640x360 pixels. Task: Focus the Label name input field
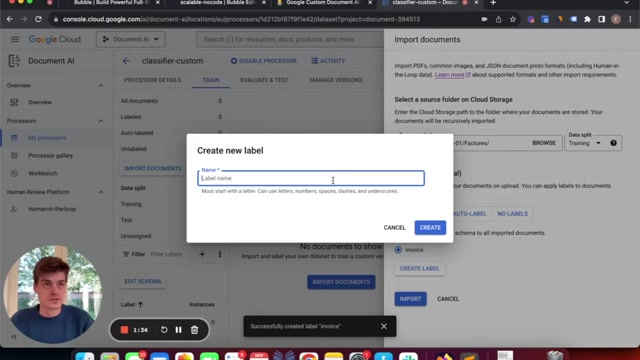[x=311, y=178]
